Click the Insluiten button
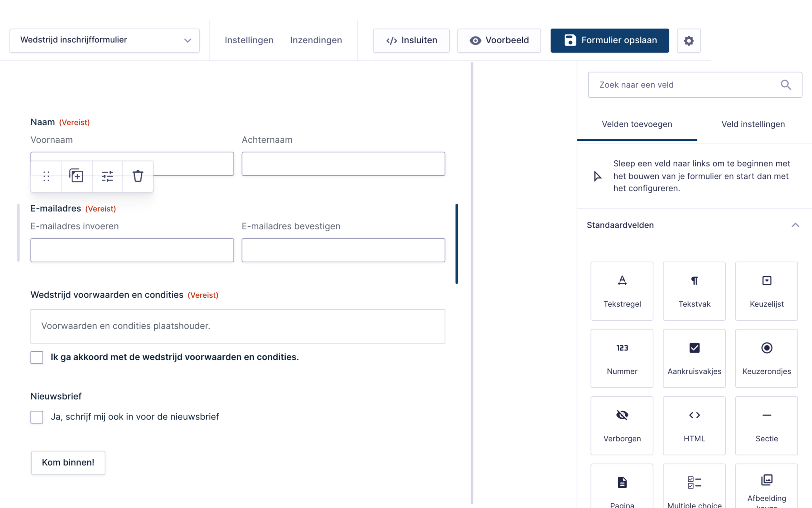This screenshot has width=812, height=508. [x=411, y=40]
